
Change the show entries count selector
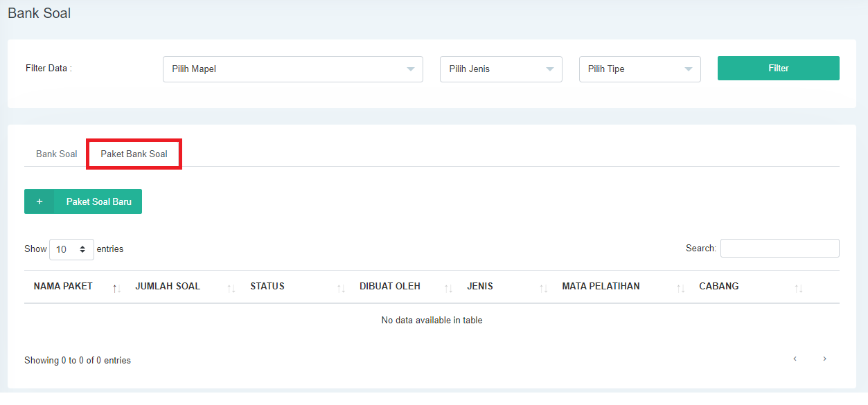(71, 249)
